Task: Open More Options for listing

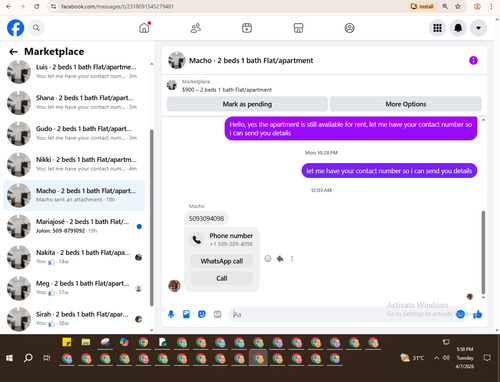Action: tap(406, 104)
